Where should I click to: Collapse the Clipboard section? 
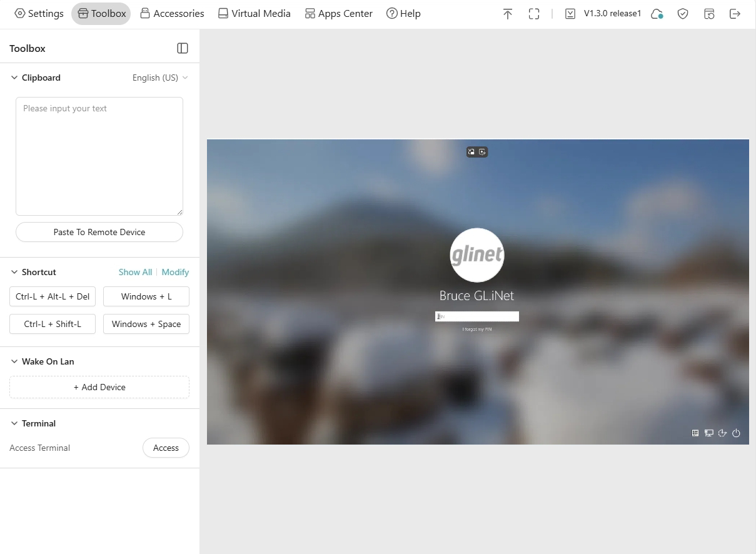14,78
